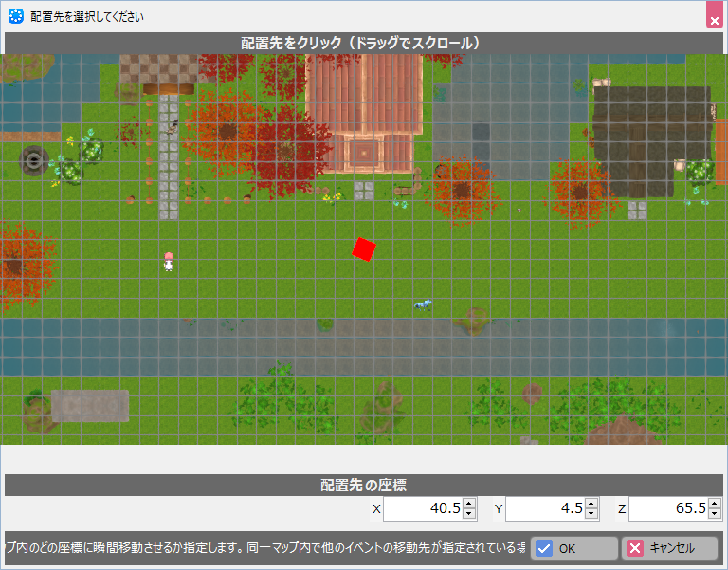The width and height of the screenshot is (728, 570).
Task: Focus the Y coordinate input field
Action: [544, 509]
